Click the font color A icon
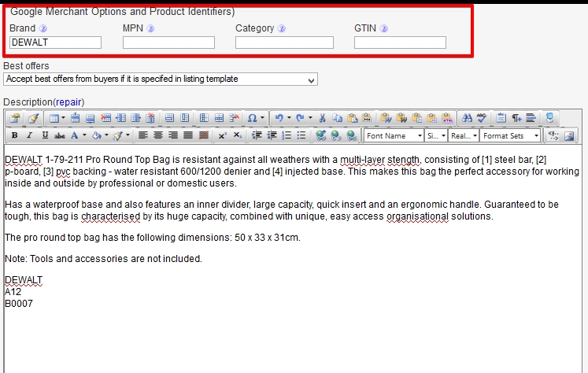 pos(75,135)
